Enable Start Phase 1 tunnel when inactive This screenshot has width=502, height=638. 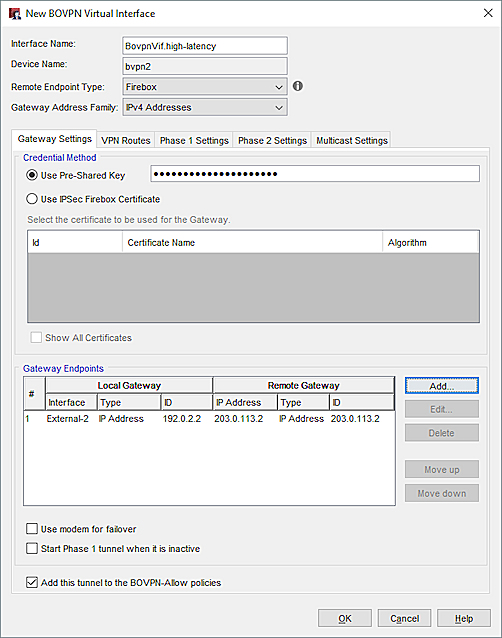pyautogui.click(x=32, y=548)
